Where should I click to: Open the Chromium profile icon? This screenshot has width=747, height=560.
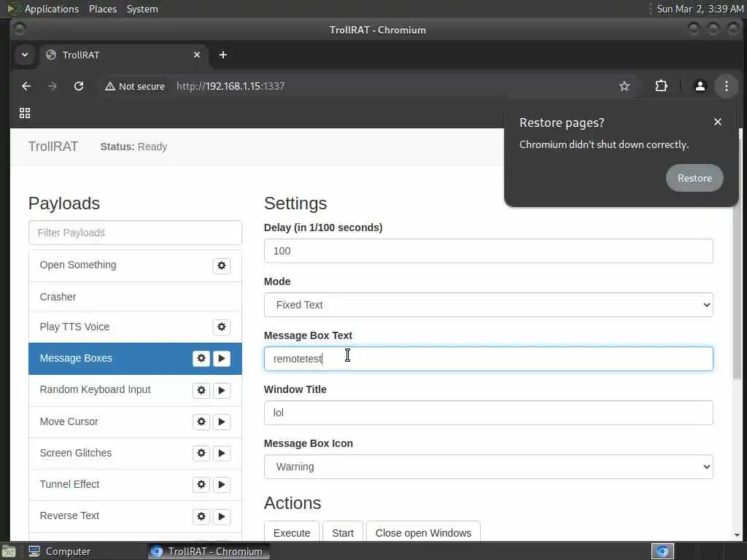click(x=700, y=86)
